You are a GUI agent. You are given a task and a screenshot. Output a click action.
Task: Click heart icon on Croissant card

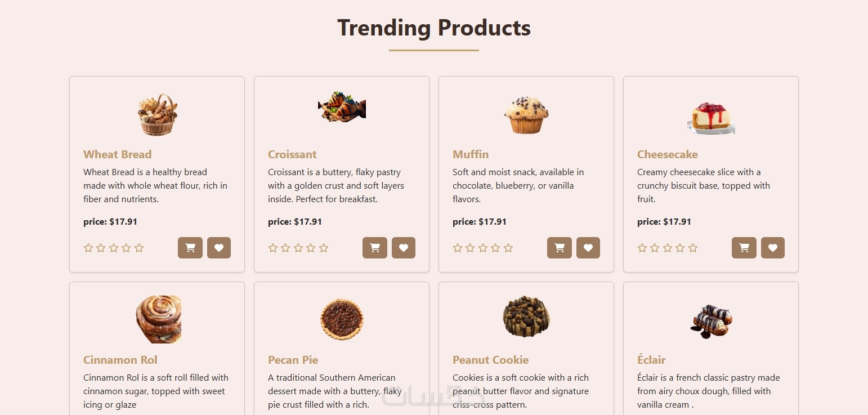tap(404, 248)
